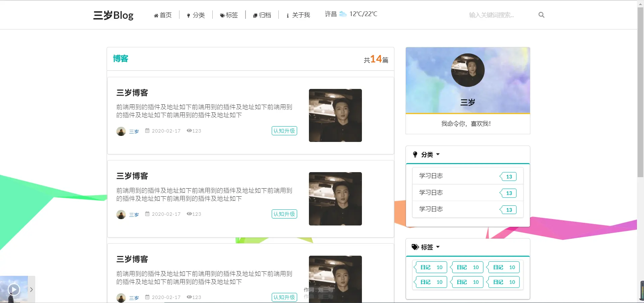The width and height of the screenshot is (644, 303).
Task: Click the second post's calendar date icon
Action: point(147,214)
